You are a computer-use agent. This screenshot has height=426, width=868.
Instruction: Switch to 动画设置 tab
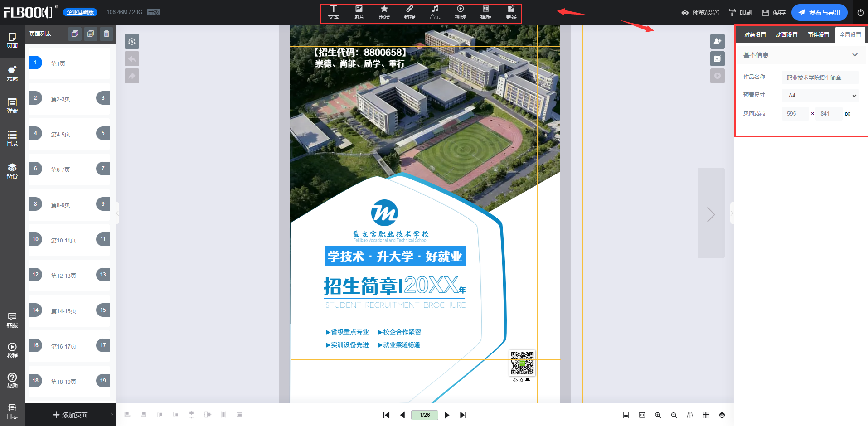pos(786,35)
